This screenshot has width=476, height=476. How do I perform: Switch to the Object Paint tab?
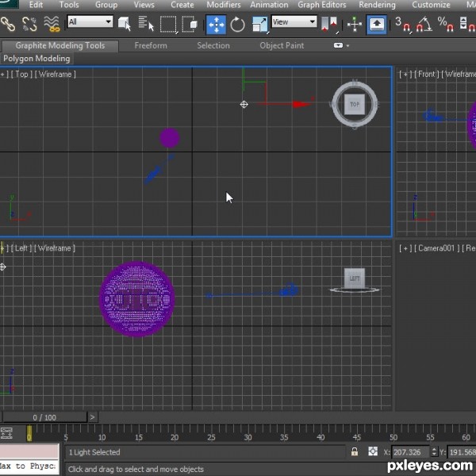pyautogui.click(x=282, y=45)
